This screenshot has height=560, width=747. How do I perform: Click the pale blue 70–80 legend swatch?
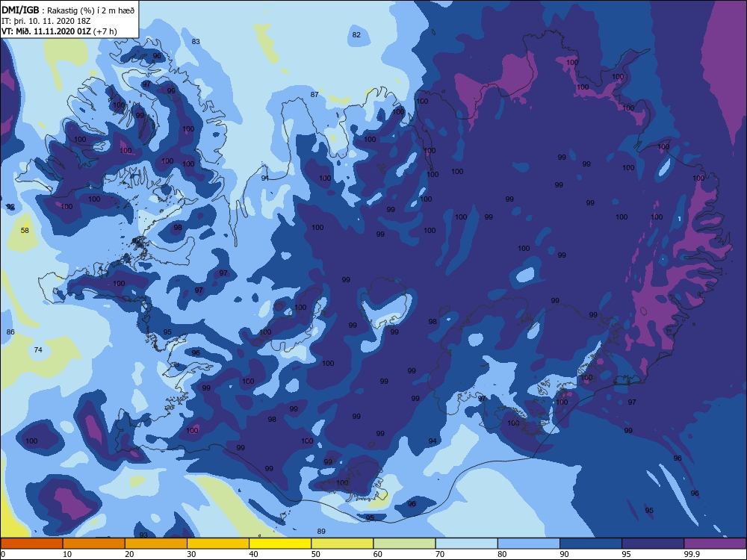pyautogui.click(x=467, y=544)
